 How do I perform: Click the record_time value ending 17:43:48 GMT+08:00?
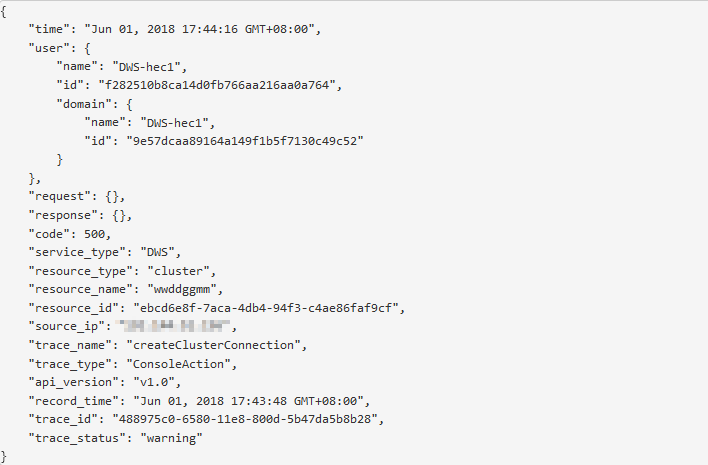click(x=245, y=400)
